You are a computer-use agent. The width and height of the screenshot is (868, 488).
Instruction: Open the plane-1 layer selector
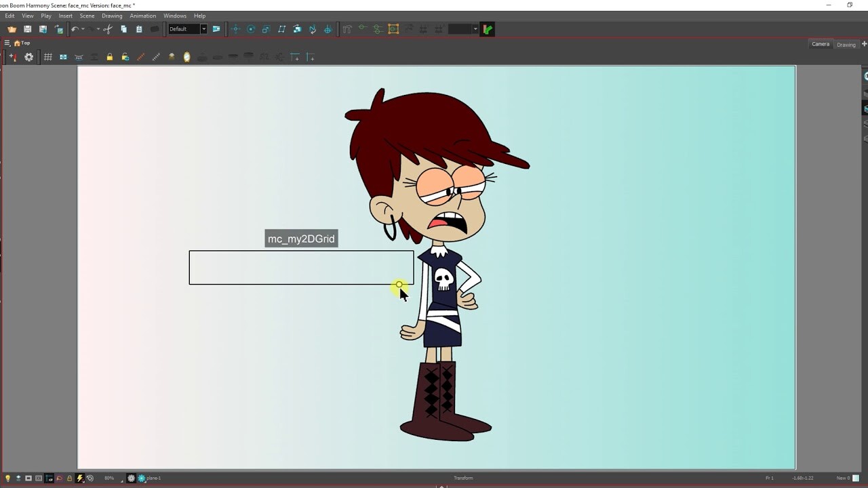[x=150, y=478]
